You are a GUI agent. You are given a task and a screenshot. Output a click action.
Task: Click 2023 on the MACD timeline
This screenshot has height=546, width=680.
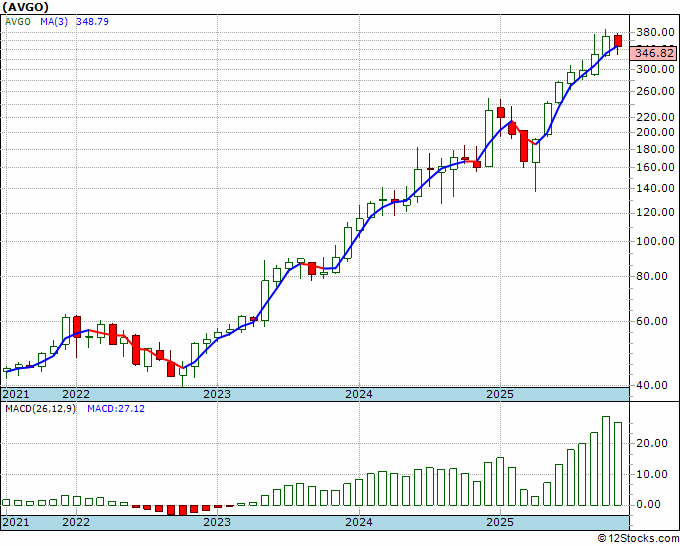click(217, 522)
